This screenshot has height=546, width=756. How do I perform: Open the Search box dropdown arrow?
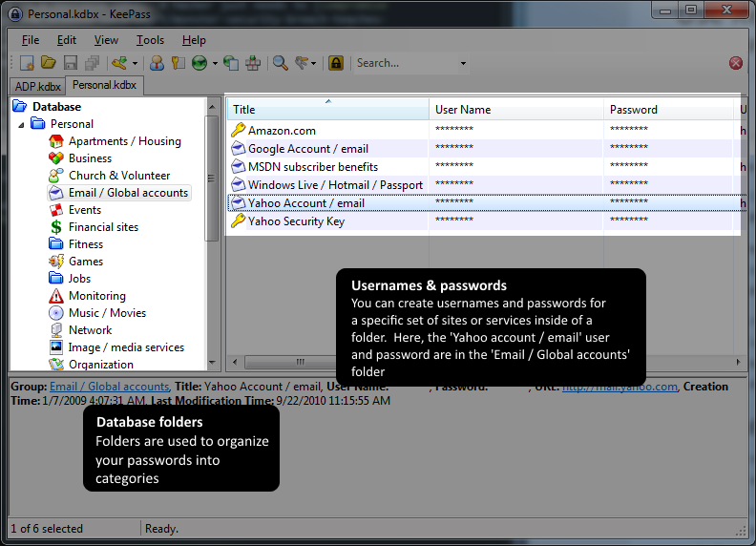coord(463,64)
